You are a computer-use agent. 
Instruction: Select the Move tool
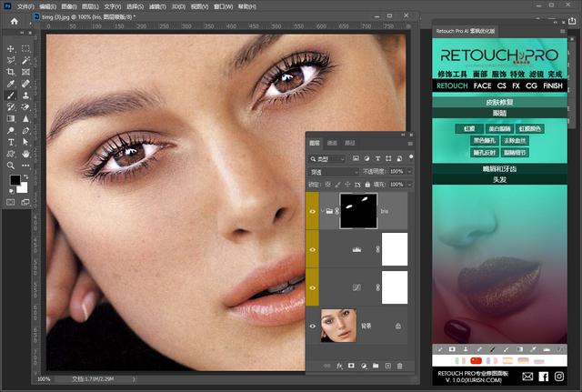tap(10, 48)
